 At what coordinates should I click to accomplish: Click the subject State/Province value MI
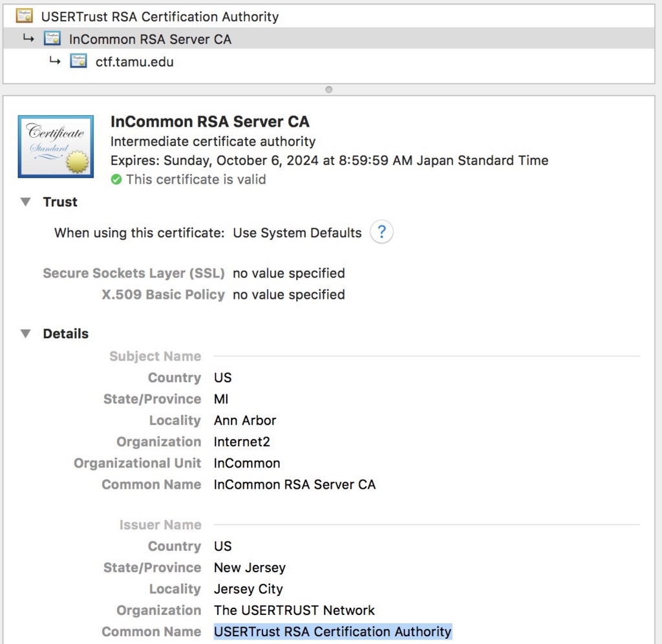(x=221, y=399)
